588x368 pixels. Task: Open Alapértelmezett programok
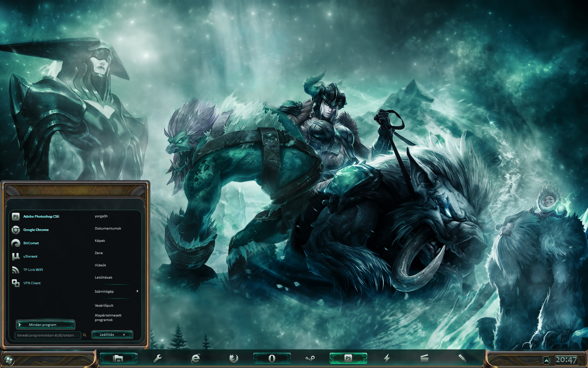click(x=108, y=318)
